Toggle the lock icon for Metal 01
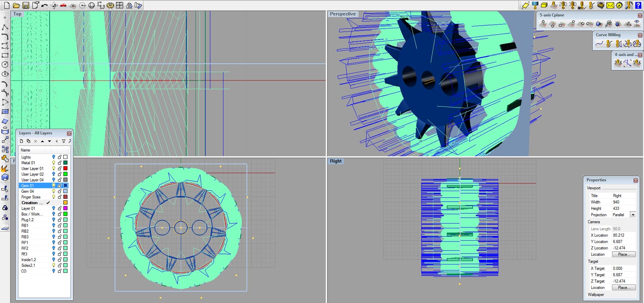Image resolution: width=644 pixels, height=303 pixels. point(60,163)
